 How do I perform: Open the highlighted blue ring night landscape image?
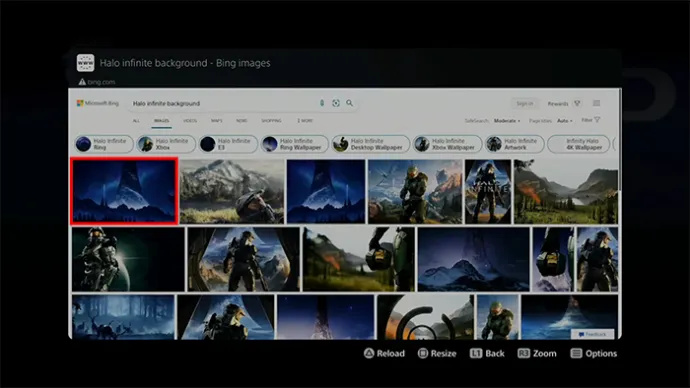tap(125, 191)
